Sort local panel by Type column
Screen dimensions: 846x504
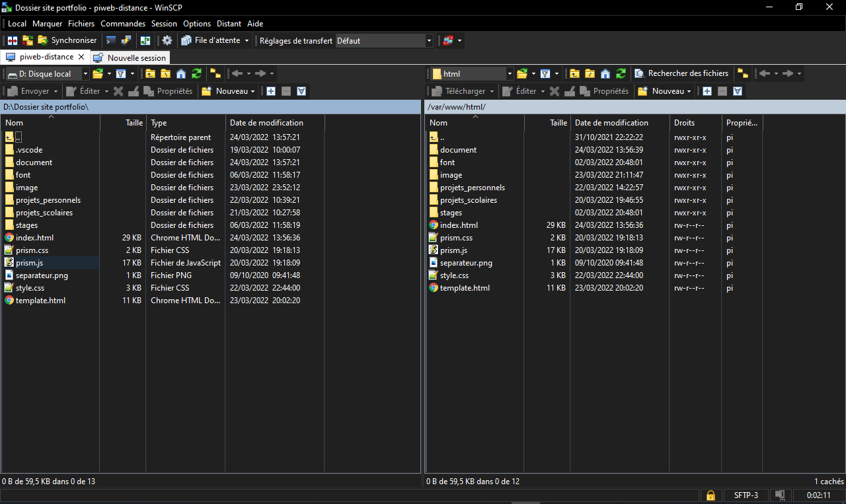[x=186, y=122]
